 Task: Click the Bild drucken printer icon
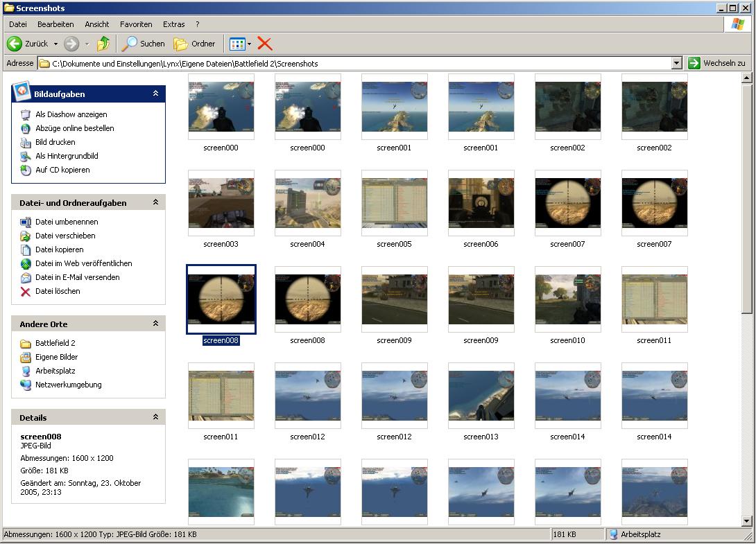point(26,143)
